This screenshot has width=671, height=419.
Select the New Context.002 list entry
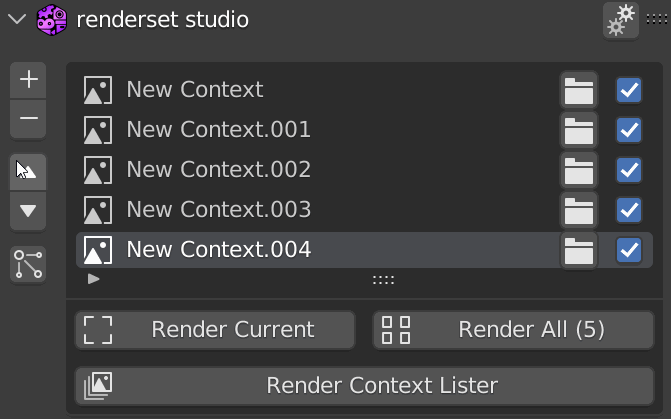click(x=219, y=170)
